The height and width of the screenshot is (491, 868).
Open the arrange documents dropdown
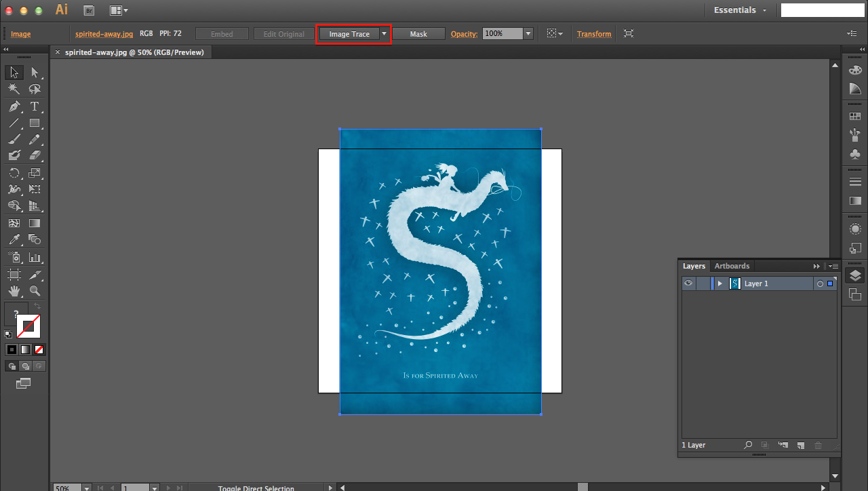[x=119, y=10]
